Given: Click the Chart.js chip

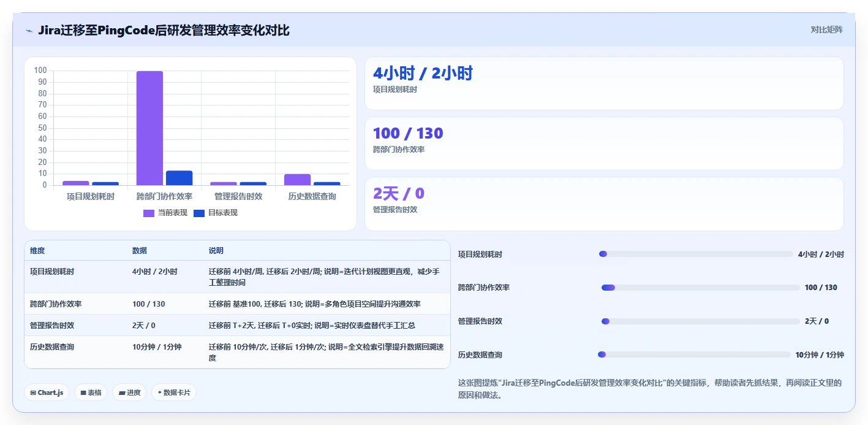Looking at the screenshot, I should 47,392.
